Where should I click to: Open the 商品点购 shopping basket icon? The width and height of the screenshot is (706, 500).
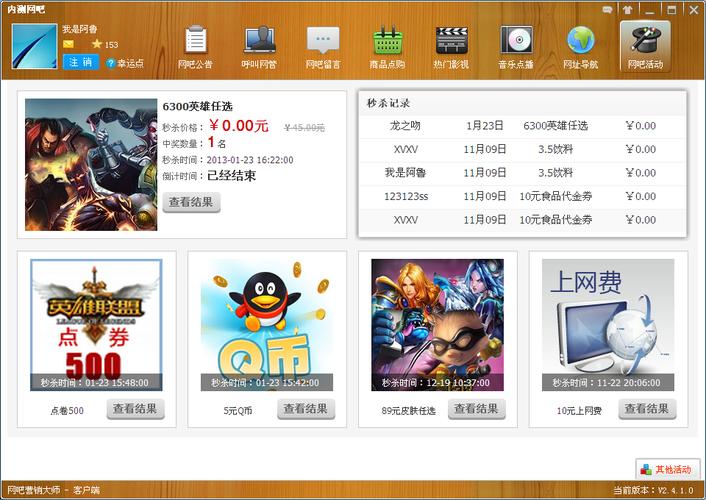(387, 47)
